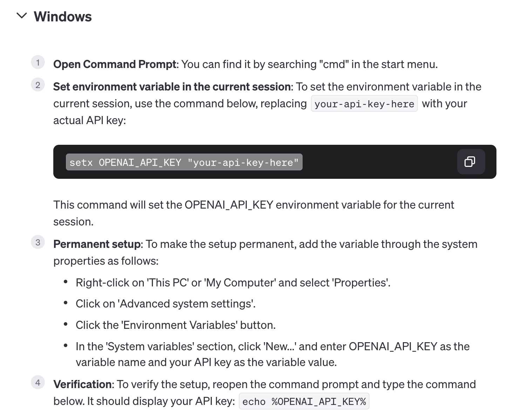This screenshot has width=521, height=420.
Task: Click the step 1 number badge
Action: (38, 63)
